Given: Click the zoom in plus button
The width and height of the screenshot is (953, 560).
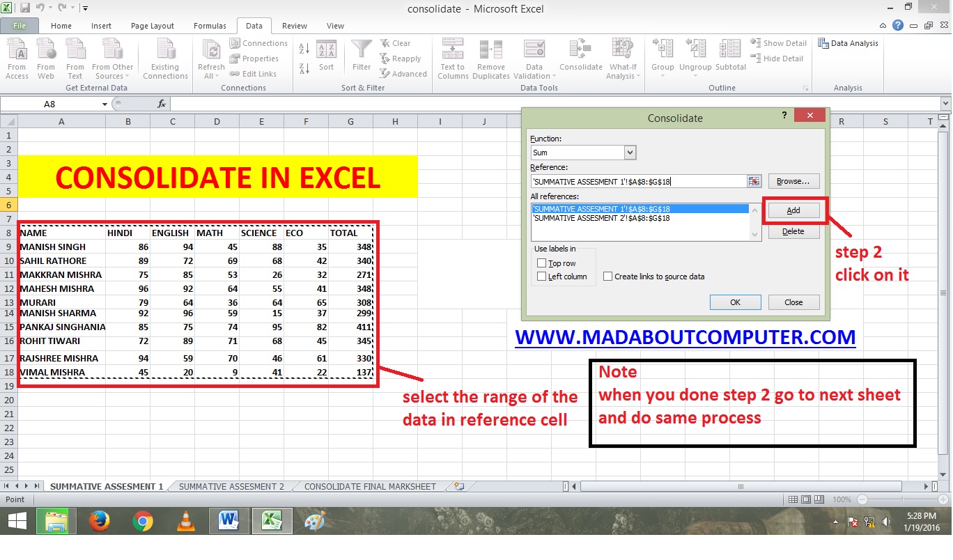Looking at the screenshot, I should pos(943,499).
